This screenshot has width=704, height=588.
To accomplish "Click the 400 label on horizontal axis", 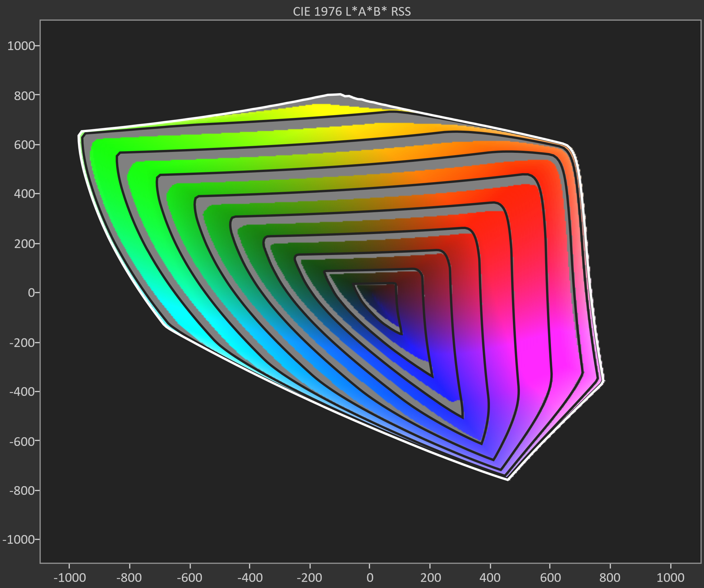I will [x=490, y=578].
